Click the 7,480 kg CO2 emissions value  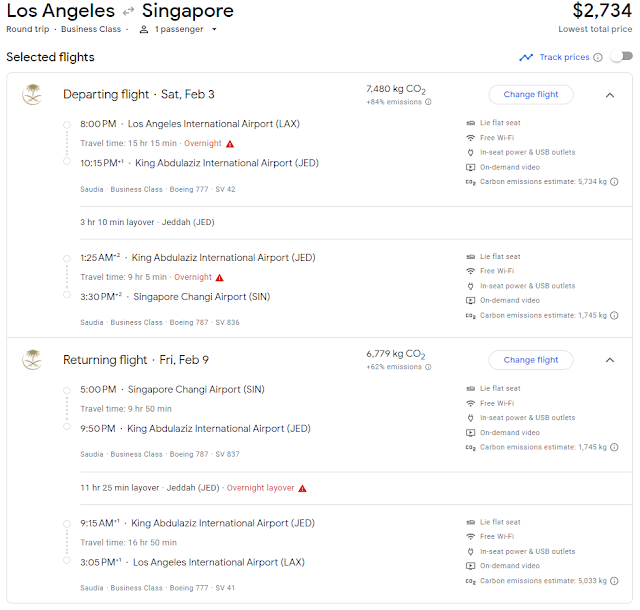pyautogui.click(x=396, y=89)
